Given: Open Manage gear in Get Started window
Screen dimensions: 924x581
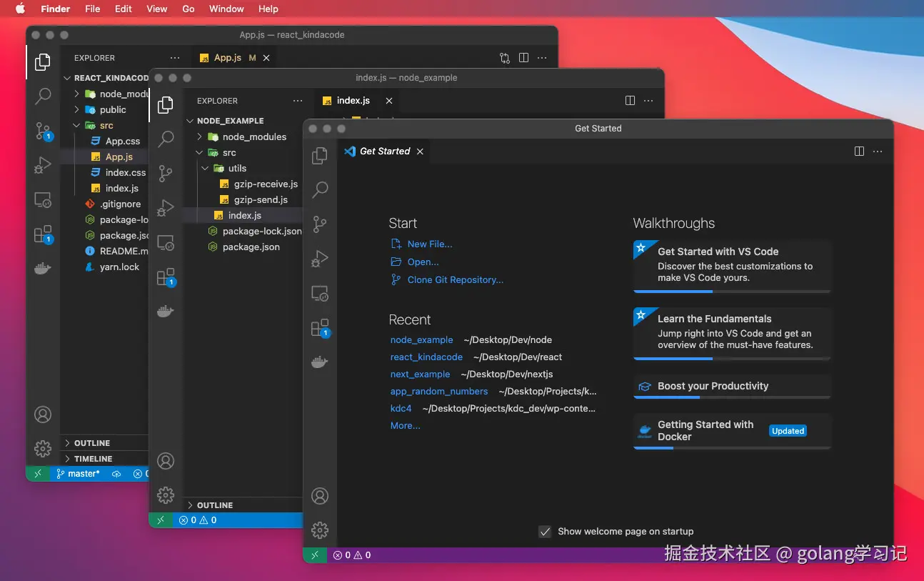Looking at the screenshot, I should [320, 530].
